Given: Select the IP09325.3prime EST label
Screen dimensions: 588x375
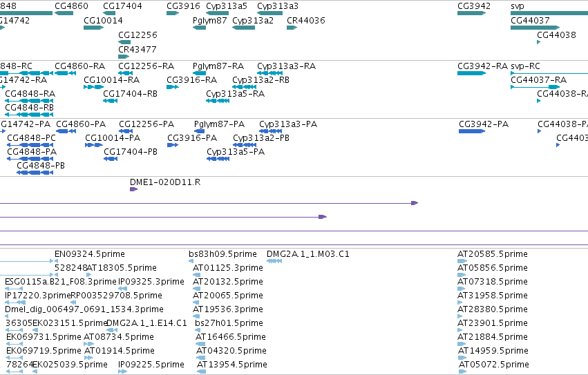Looking at the screenshot, I should (x=151, y=282).
